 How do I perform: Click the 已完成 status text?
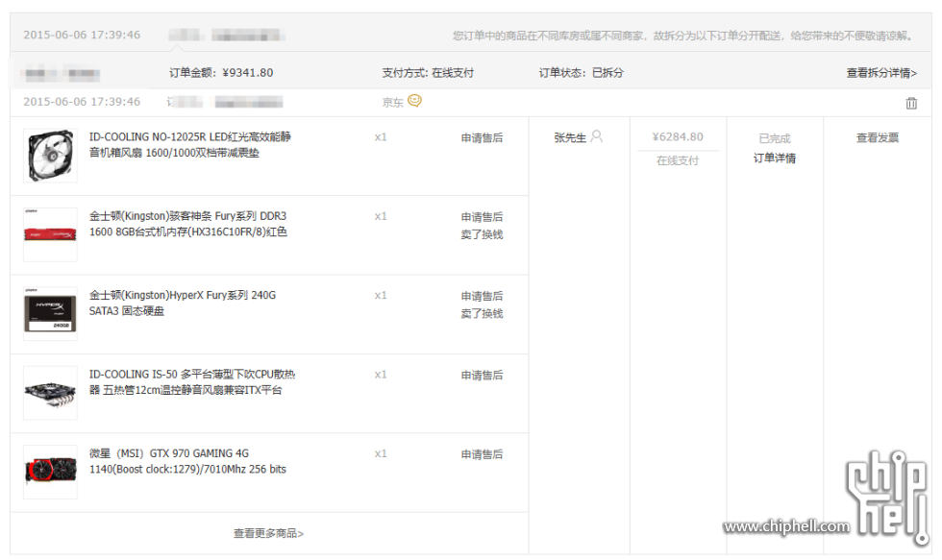775,138
